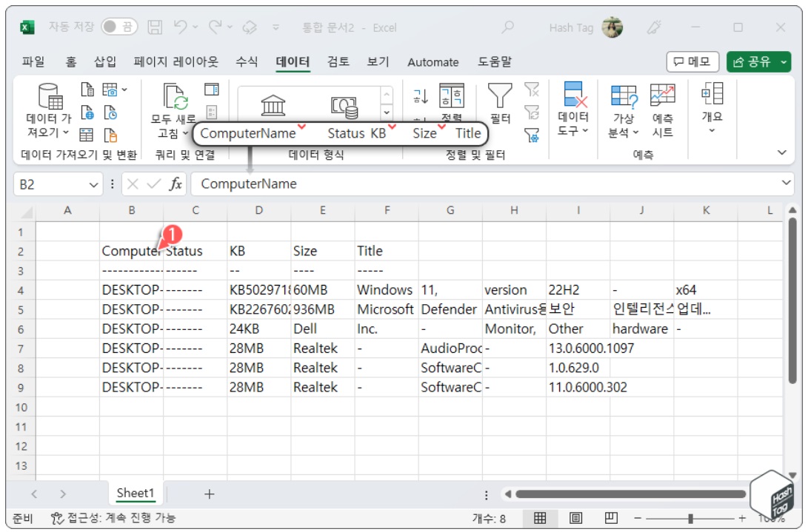The width and height of the screenshot is (808, 532).
Task: Open the 파일 tab
Action: (x=33, y=62)
